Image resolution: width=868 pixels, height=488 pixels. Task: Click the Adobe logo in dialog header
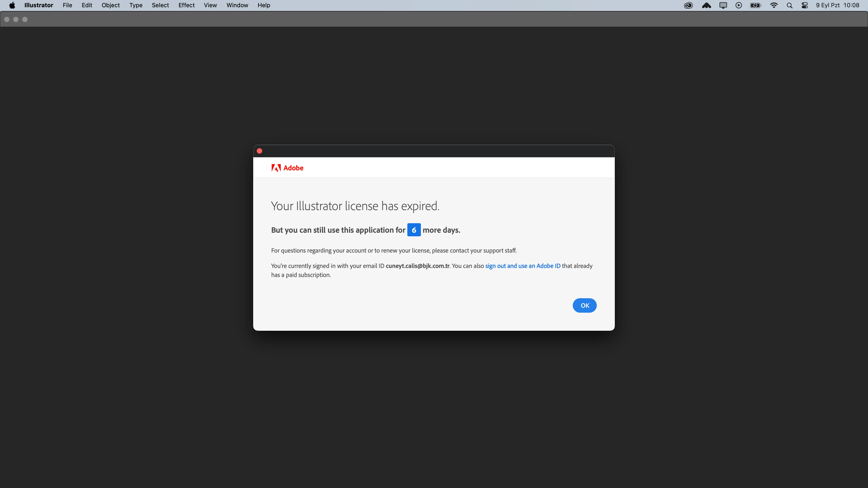click(287, 168)
